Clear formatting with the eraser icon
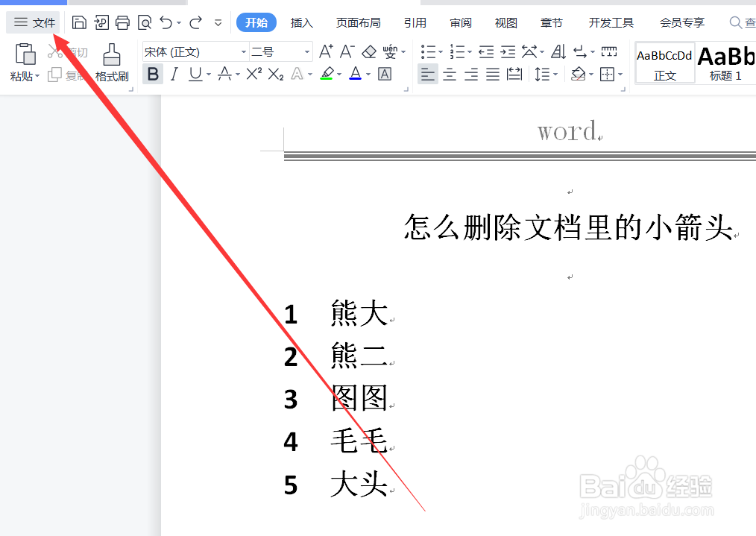Screen dimensions: 756x536 [368, 51]
